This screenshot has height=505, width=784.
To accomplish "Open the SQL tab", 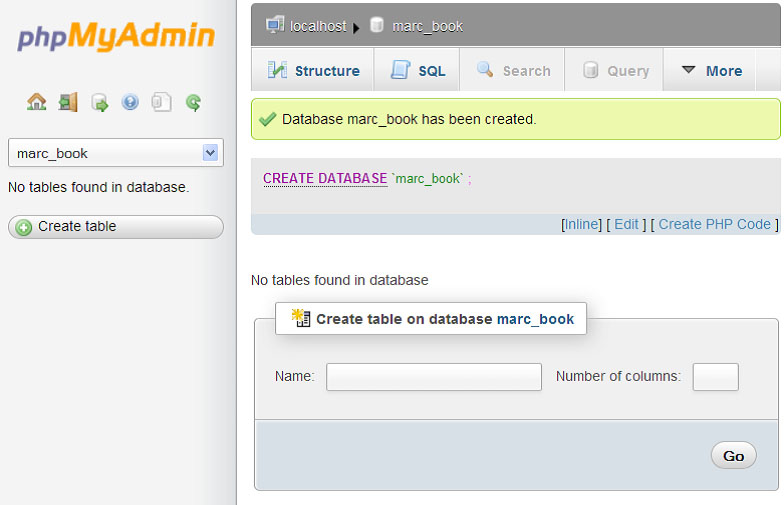I will (418, 71).
